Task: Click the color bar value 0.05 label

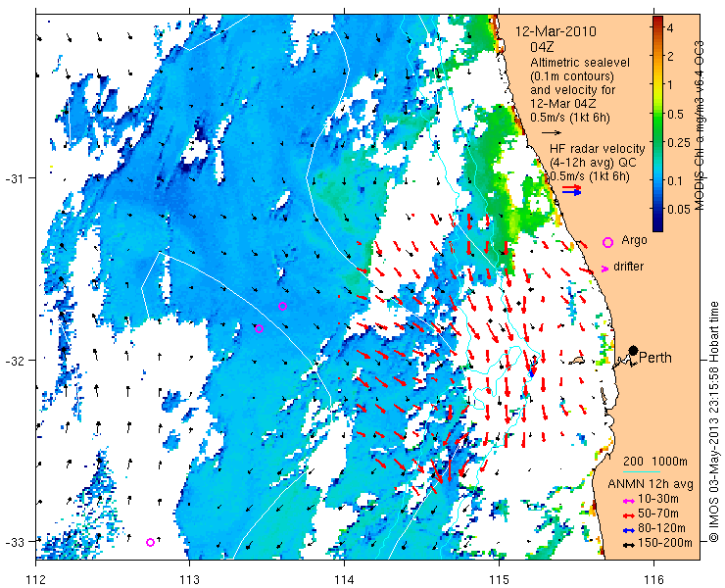Action: point(679,209)
